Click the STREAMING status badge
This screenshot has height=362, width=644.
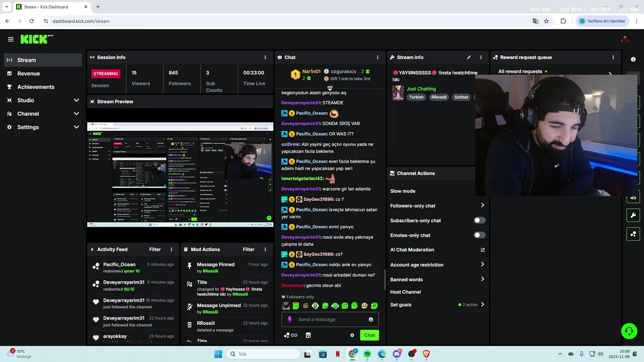point(106,73)
